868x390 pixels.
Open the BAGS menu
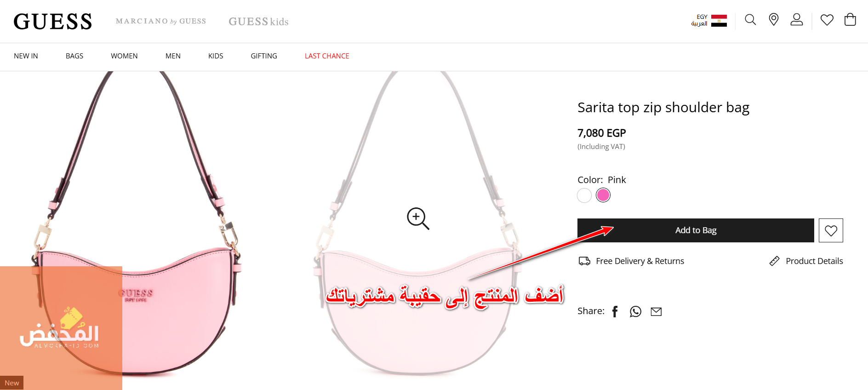pyautogui.click(x=74, y=56)
